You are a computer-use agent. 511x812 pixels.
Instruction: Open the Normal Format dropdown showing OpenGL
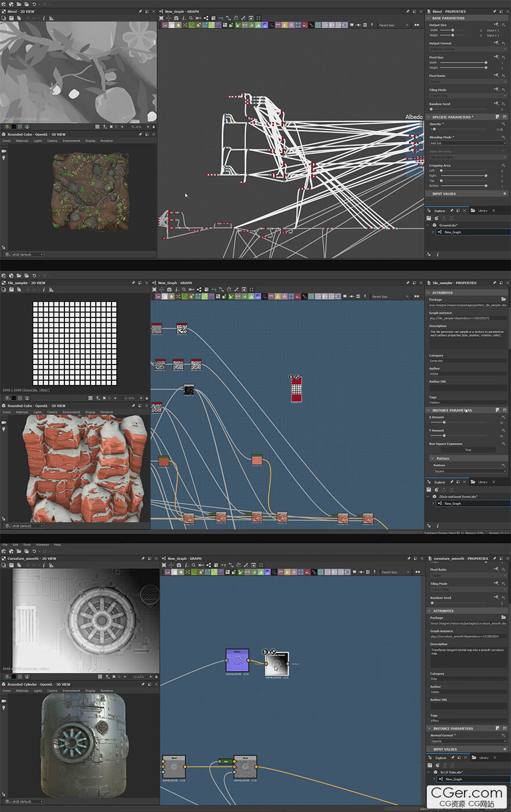point(467,741)
